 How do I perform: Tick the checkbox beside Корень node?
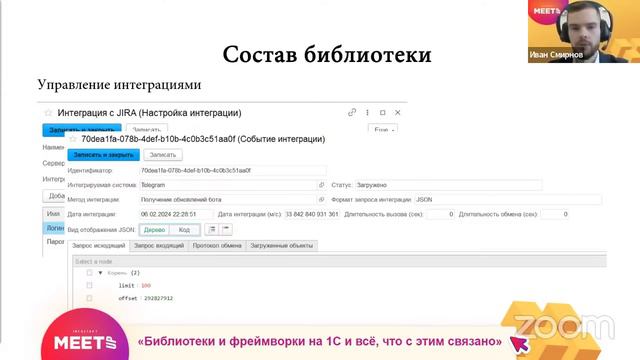pyautogui.click(x=89, y=273)
